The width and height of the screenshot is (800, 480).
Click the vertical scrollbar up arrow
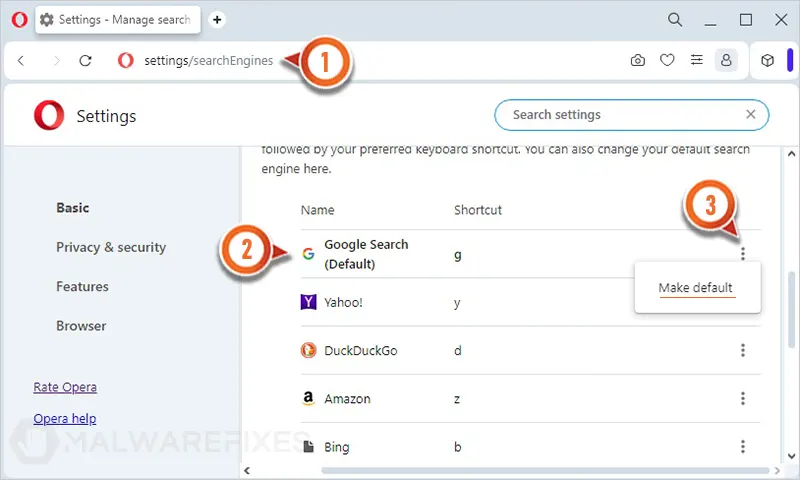click(791, 154)
